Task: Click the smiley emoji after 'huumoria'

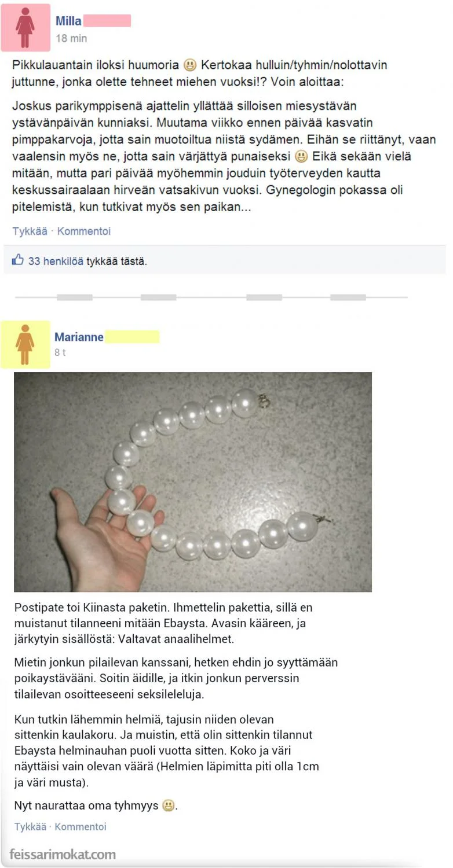Action: tap(189, 65)
